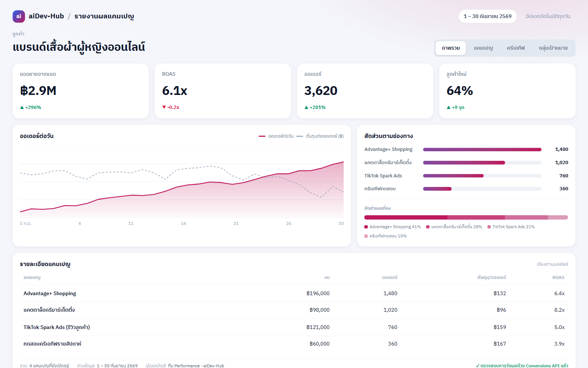Click the pink ออเดอร์ต่อวัน legend line swatch

tap(262, 136)
